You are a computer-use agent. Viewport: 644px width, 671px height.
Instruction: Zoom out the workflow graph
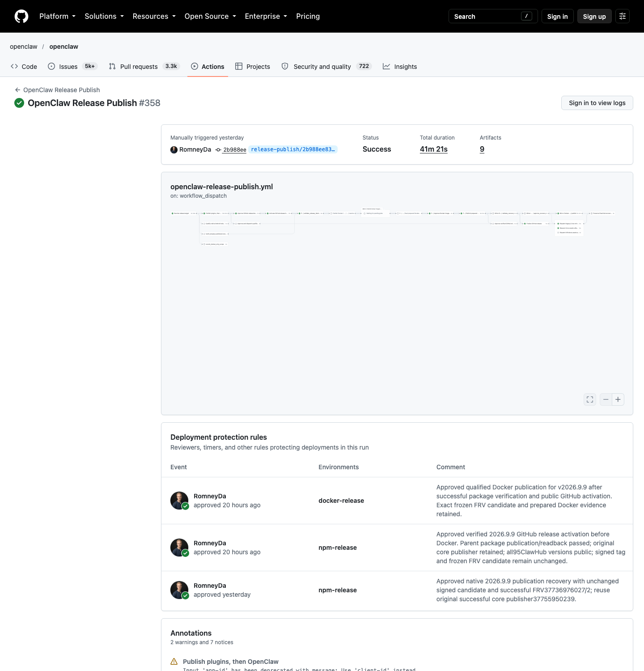pyautogui.click(x=606, y=399)
